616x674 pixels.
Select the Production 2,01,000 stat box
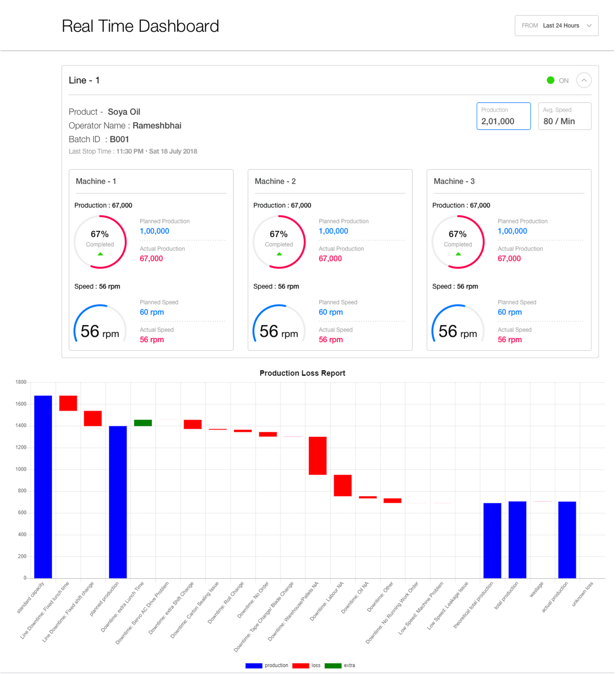pos(503,116)
